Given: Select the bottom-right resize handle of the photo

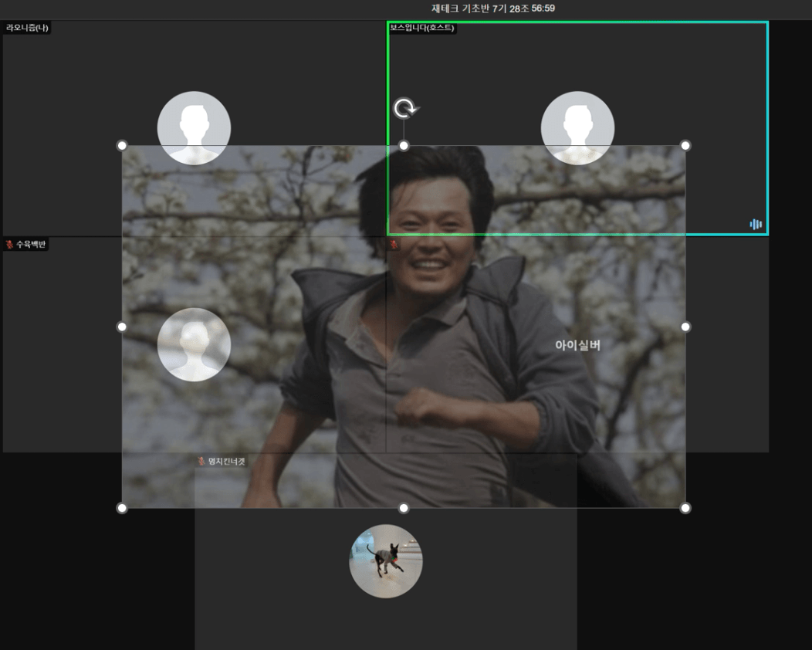Looking at the screenshot, I should point(685,508).
